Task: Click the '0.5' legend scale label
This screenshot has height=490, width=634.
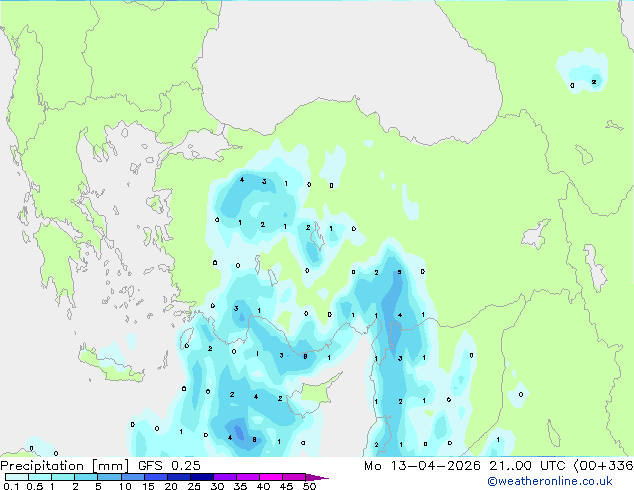Action: pyautogui.click(x=35, y=486)
